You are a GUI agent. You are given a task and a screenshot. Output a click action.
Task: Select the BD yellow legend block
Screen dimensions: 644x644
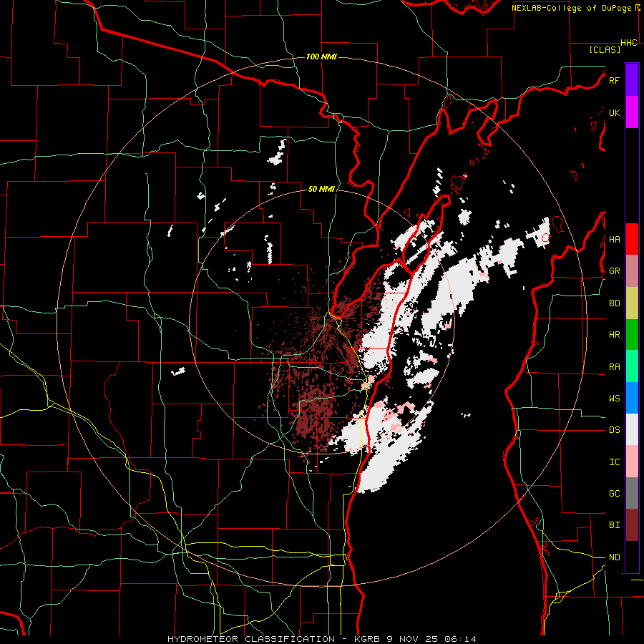pyautogui.click(x=632, y=303)
